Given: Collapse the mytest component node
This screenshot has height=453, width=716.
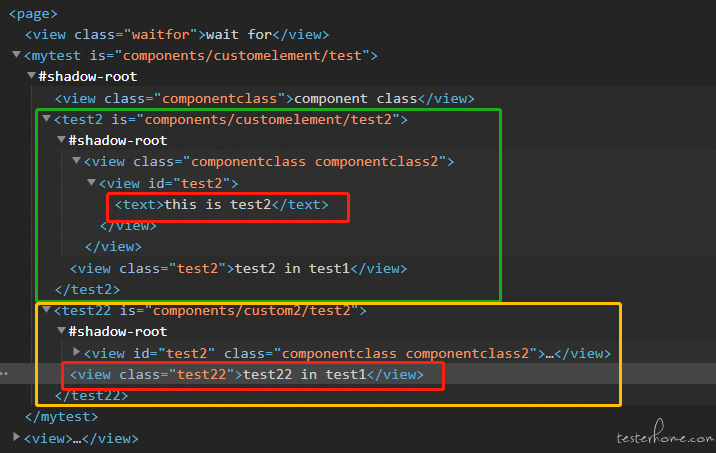Looking at the screenshot, I should tap(16, 55).
